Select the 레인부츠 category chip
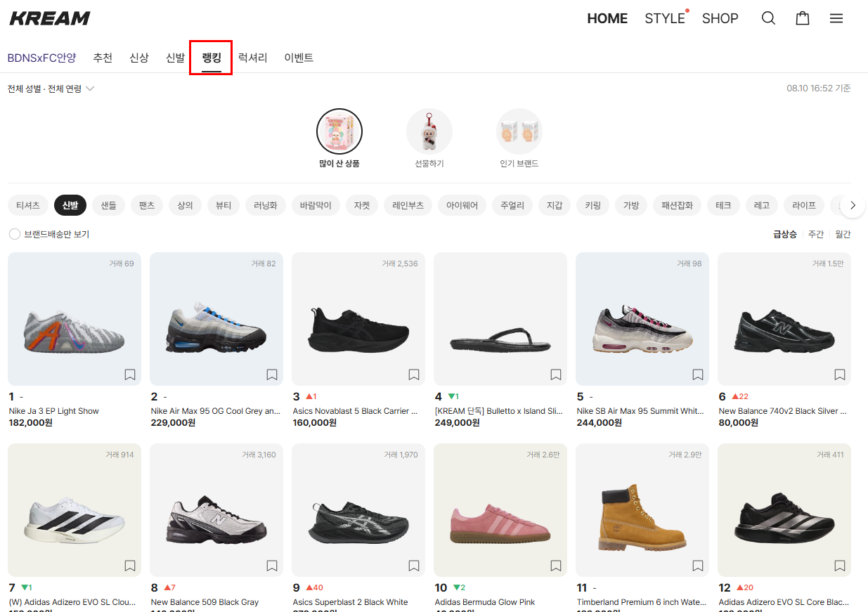 (408, 205)
